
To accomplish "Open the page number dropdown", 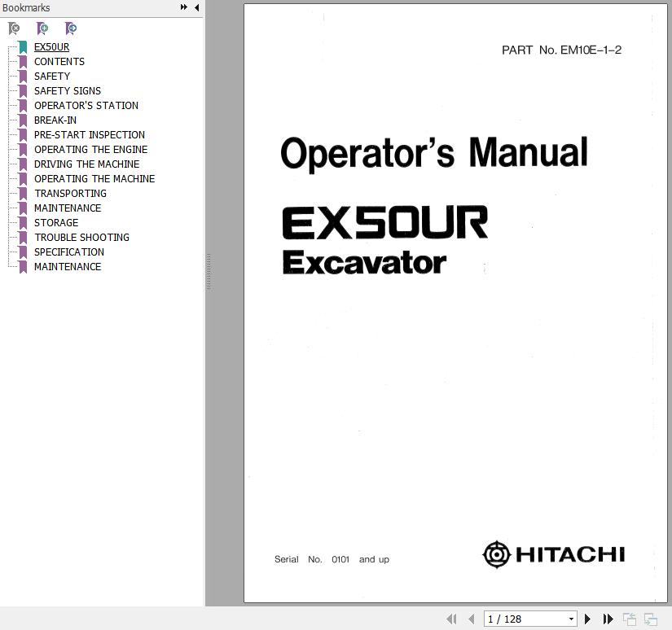I will pos(571,619).
